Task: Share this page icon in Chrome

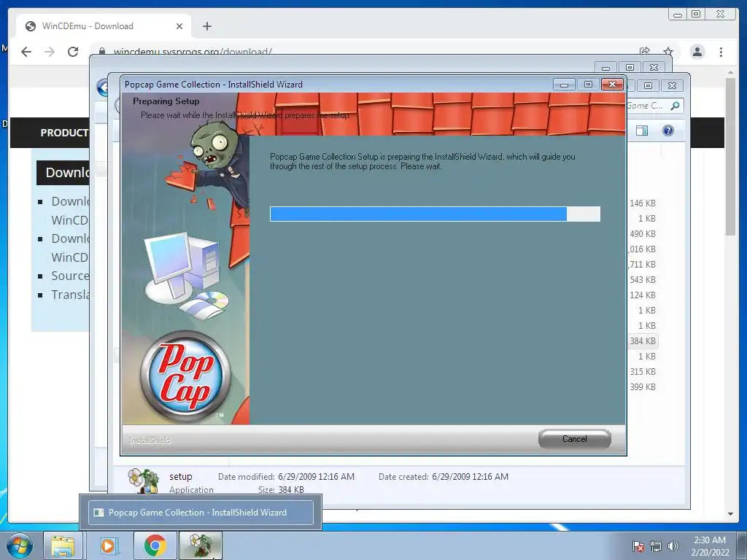Action: coord(645,52)
